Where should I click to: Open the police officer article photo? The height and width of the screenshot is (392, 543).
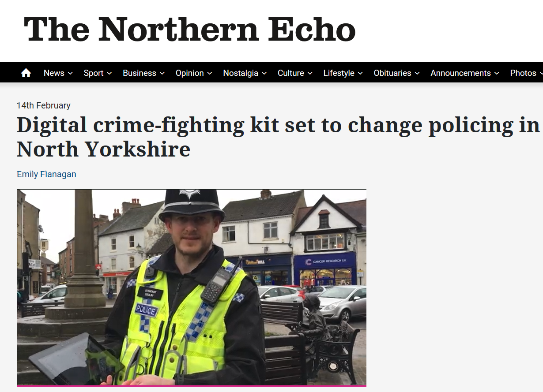tap(192, 287)
